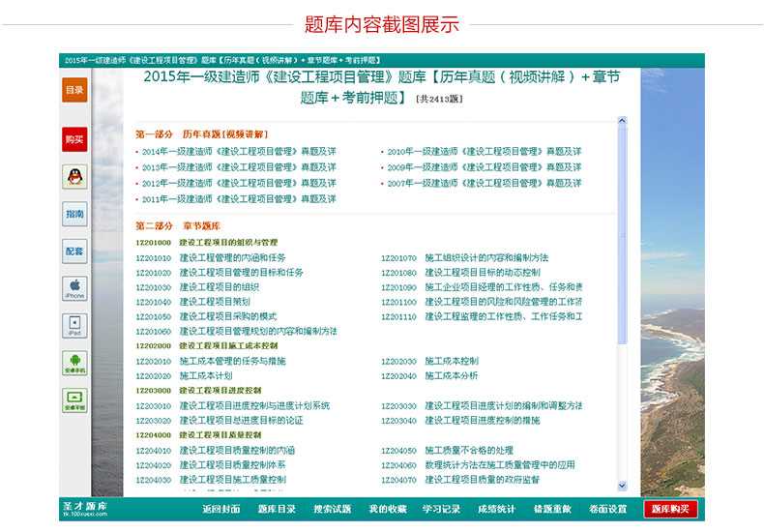
Task: Click the Android phone (安卓手机) icon
Action: tap(74, 362)
